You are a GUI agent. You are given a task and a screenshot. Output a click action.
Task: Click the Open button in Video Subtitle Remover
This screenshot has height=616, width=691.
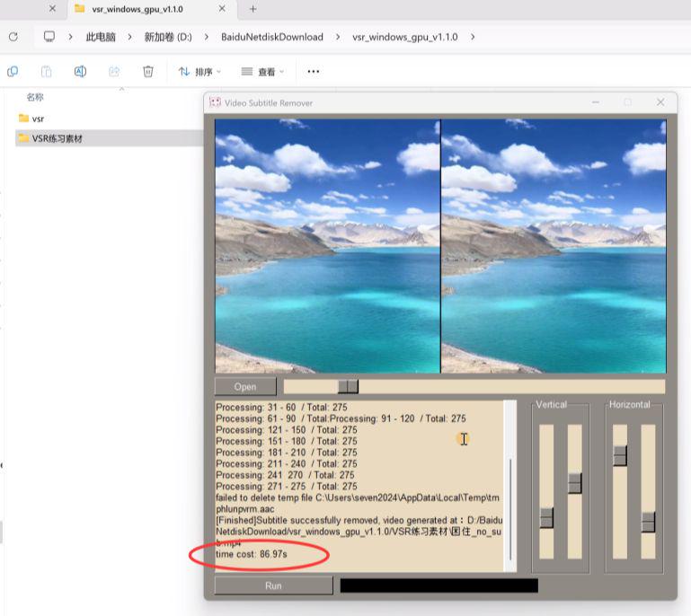[245, 387]
